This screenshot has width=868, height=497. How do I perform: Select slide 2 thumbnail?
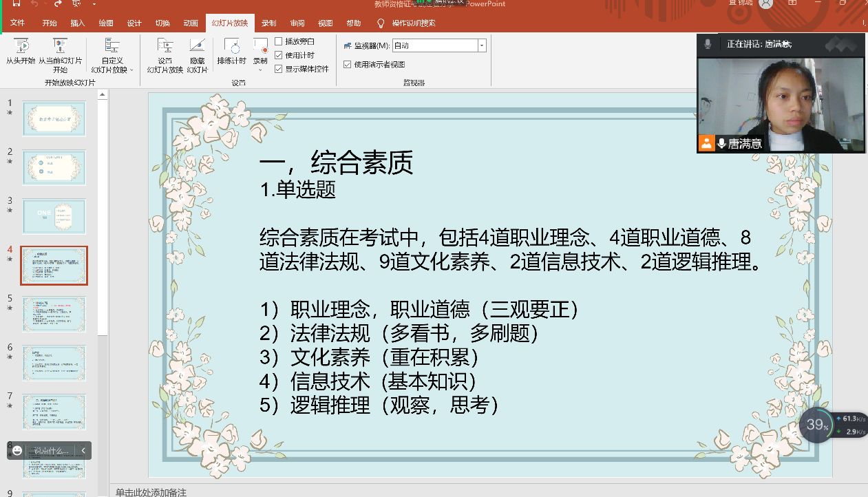pos(54,167)
